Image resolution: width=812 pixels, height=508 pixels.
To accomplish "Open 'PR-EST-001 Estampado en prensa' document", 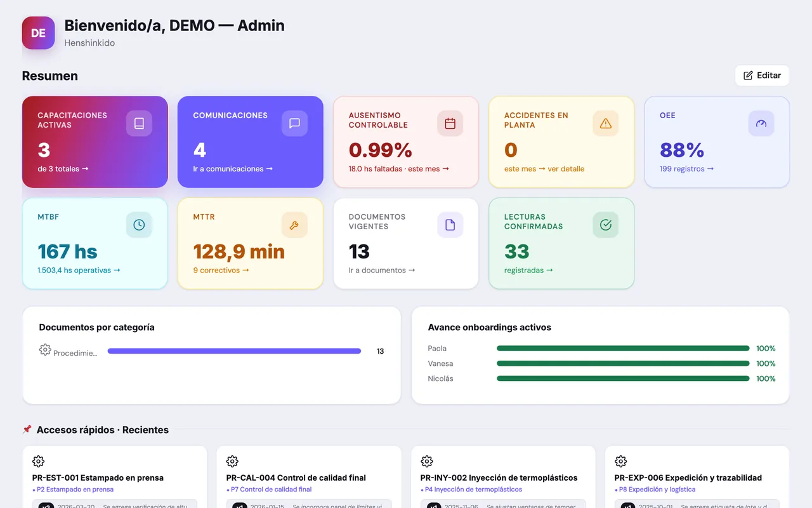I will [98, 478].
